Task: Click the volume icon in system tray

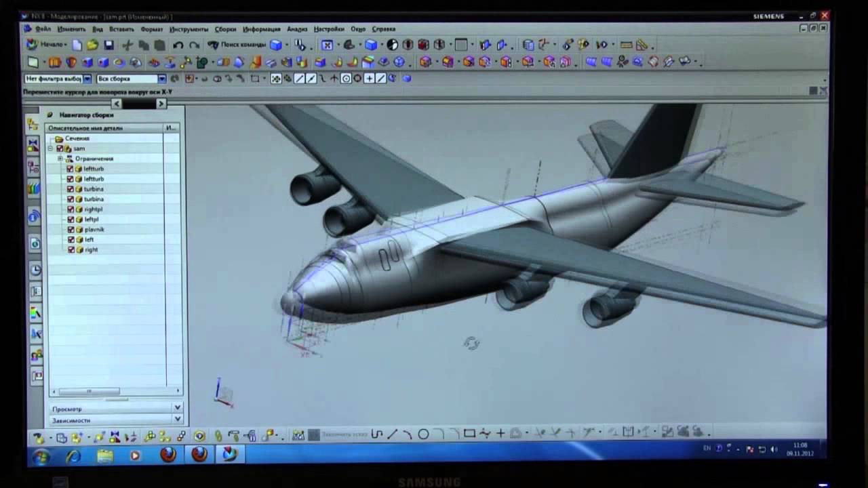Action: coord(774,449)
